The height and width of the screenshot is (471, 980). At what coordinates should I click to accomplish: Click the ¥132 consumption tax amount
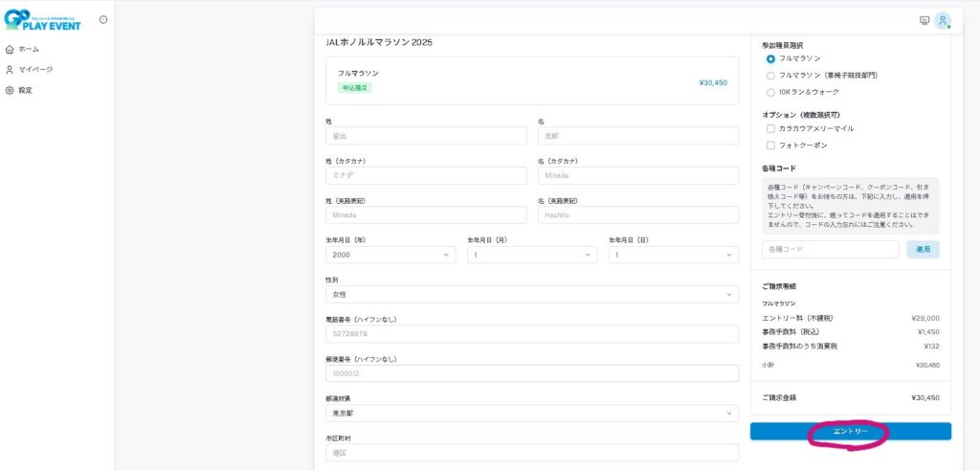pyautogui.click(x=931, y=346)
